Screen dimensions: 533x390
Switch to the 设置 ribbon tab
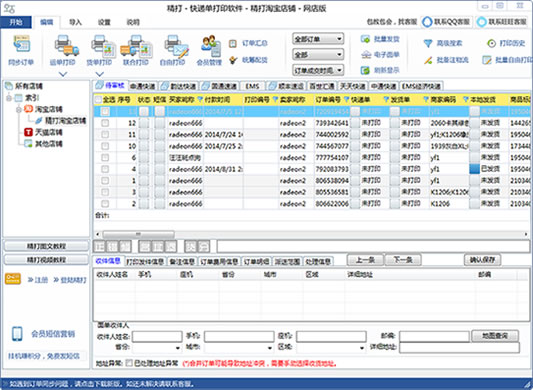104,22
